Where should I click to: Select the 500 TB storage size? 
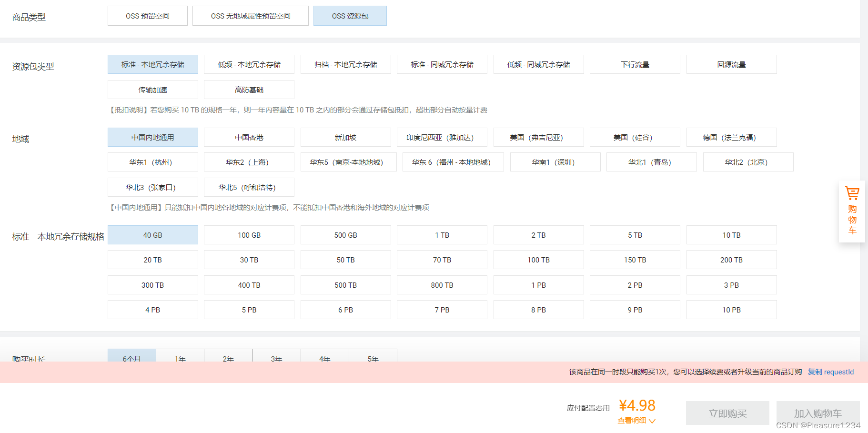click(346, 285)
